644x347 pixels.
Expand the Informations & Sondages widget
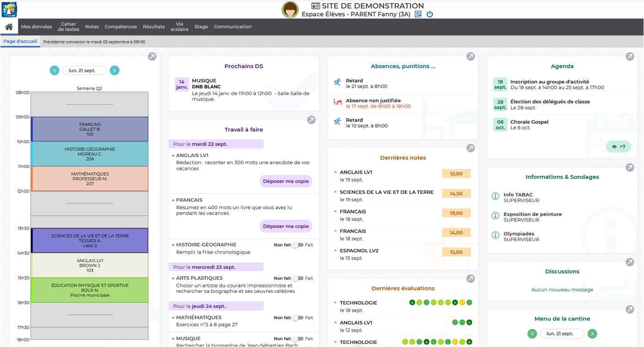630,168
